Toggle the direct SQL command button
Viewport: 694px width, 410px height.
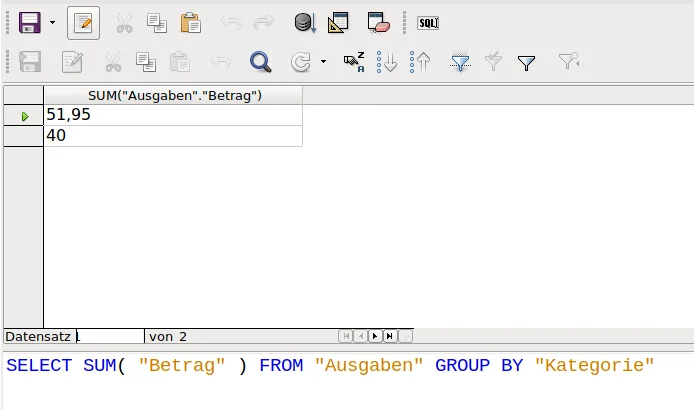pyautogui.click(x=428, y=23)
